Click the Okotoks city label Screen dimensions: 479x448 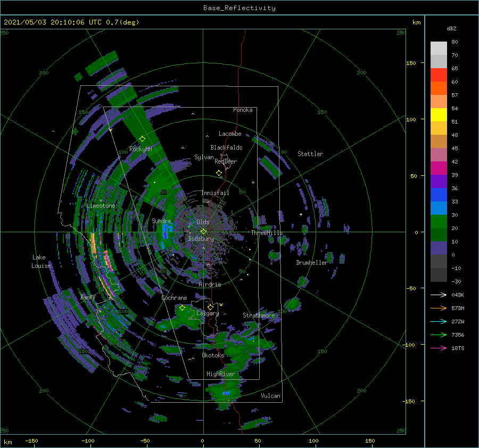point(213,355)
